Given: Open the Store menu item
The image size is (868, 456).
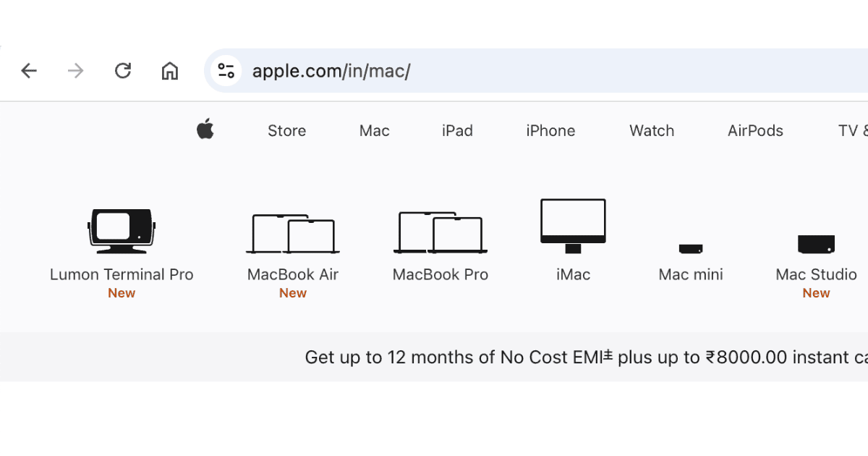Looking at the screenshot, I should point(286,131).
